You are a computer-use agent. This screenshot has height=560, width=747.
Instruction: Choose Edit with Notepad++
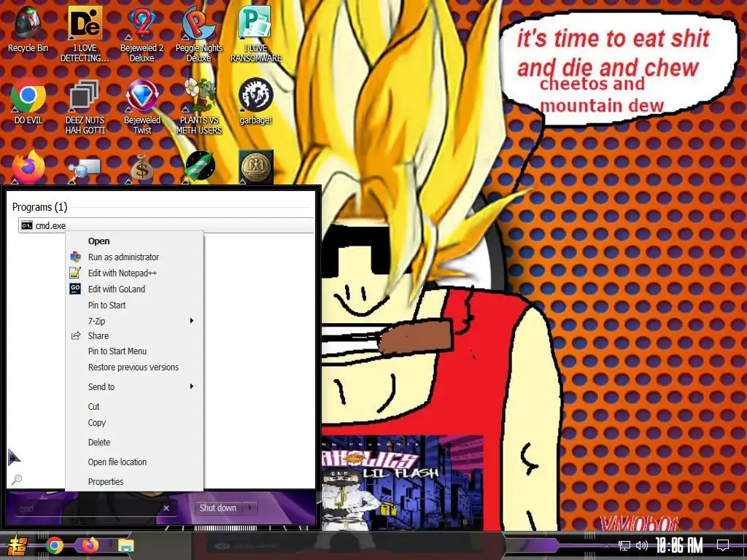[134, 273]
